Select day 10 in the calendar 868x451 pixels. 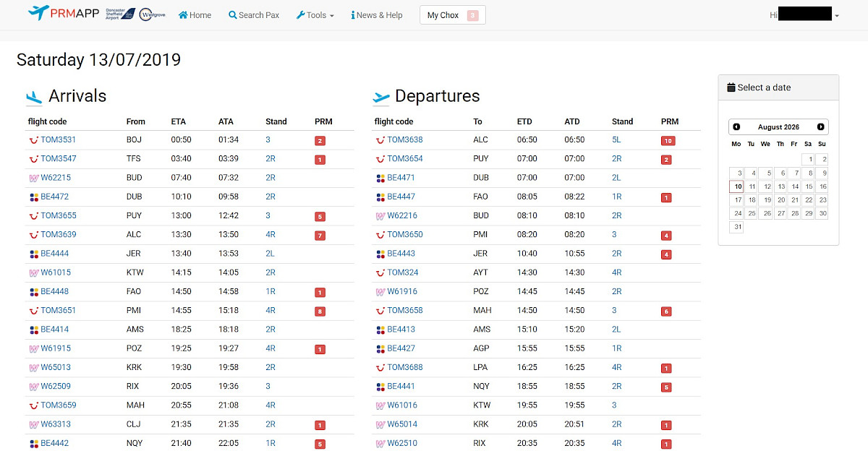[736, 186]
